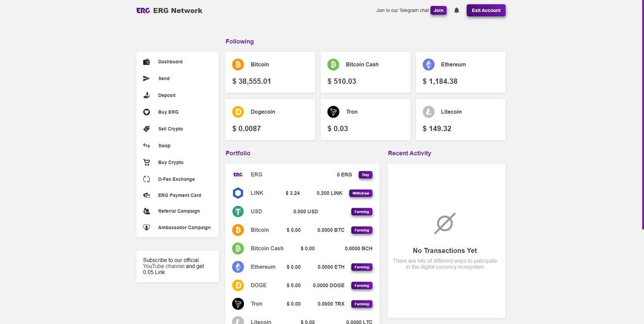Viewport: 644px width, 324px height.
Task: Click the Buy ERG heart icon
Action: click(146, 112)
